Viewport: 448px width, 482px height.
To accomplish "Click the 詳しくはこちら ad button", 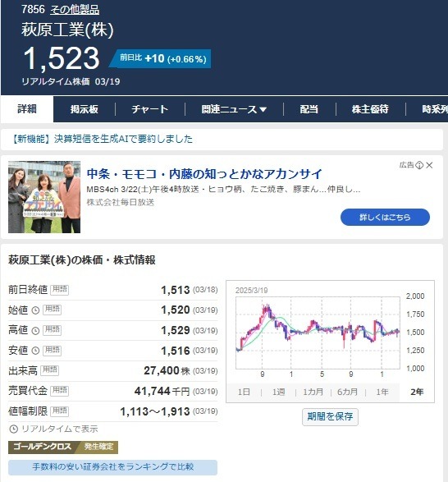I will 385,218.
